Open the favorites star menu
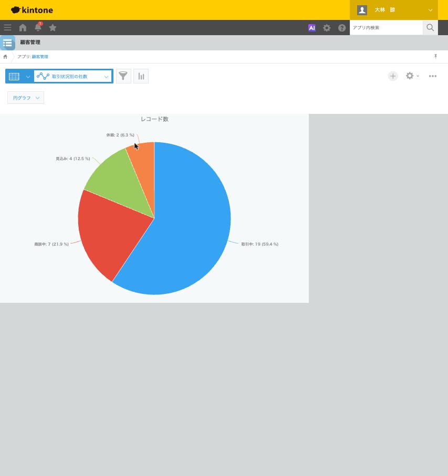Image resolution: width=448 pixels, height=476 pixels. tap(53, 28)
